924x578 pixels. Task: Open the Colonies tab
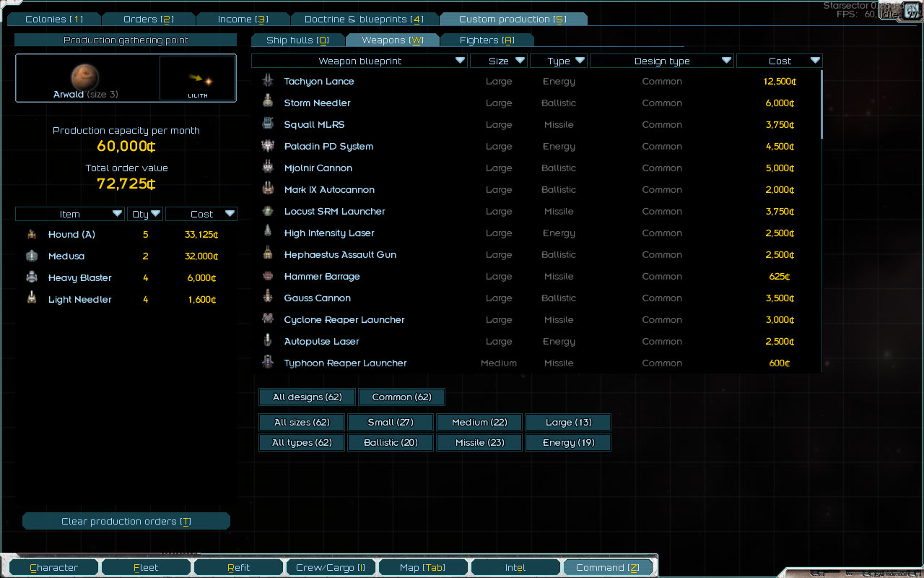point(54,20)
